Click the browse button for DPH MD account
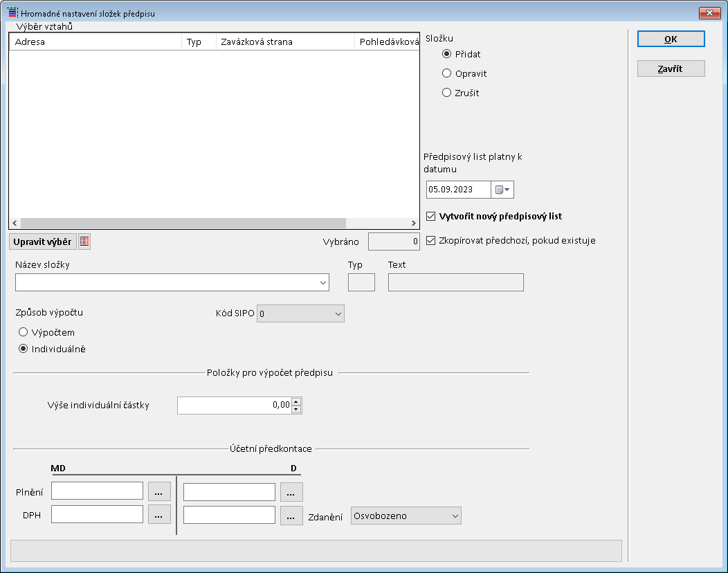 (159, 514)
